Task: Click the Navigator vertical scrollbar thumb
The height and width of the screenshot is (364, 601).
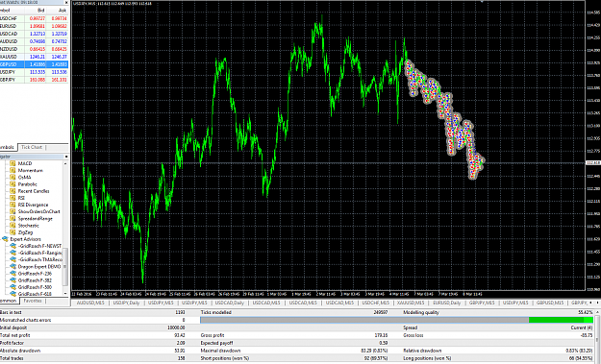Action: [x=65, y=266]
